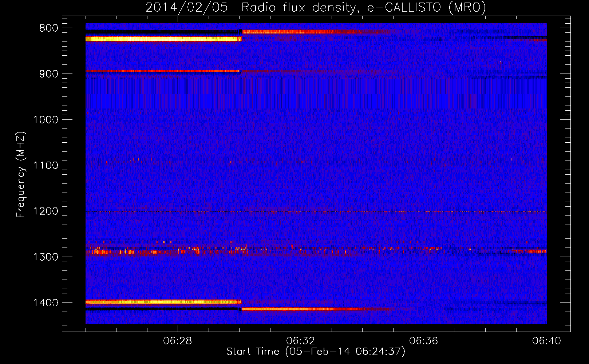Click the 'Start Time (05-Feb-14 06:24:37)' axis label
589x364 pixels.
pos(316,352)
